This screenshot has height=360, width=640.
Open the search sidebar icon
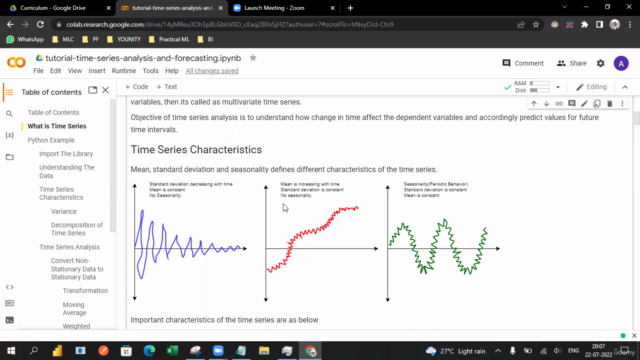pyautogui.click(x=9, y=113)
